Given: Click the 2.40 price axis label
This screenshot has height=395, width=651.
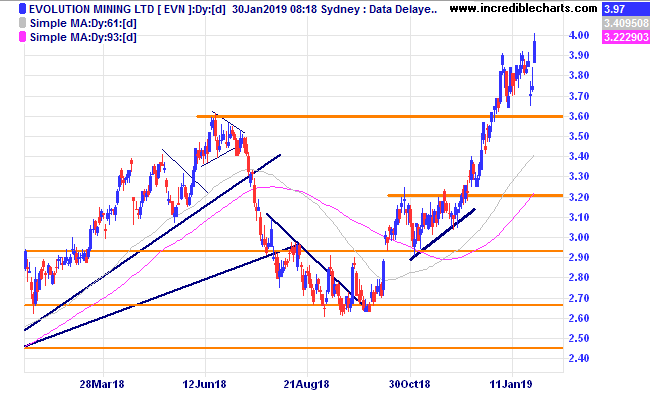Looking at the screenshot, I should (x=579, y=358).
